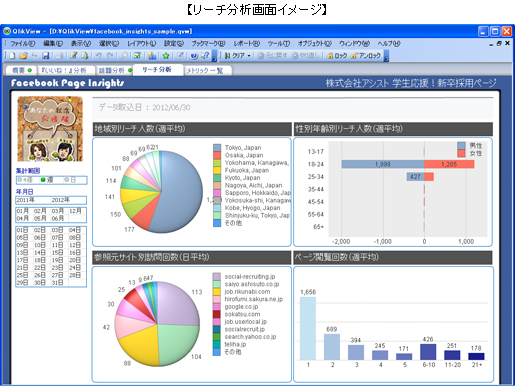Open the ブックマーク(B) menu
515x387 pixels.
[x=208, y=43]
